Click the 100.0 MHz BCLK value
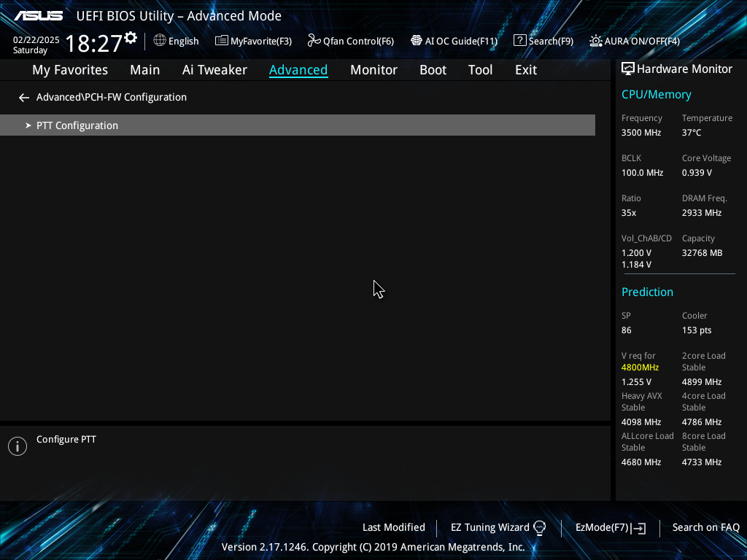This screenshot has width=747, height=560. (642, 173)
